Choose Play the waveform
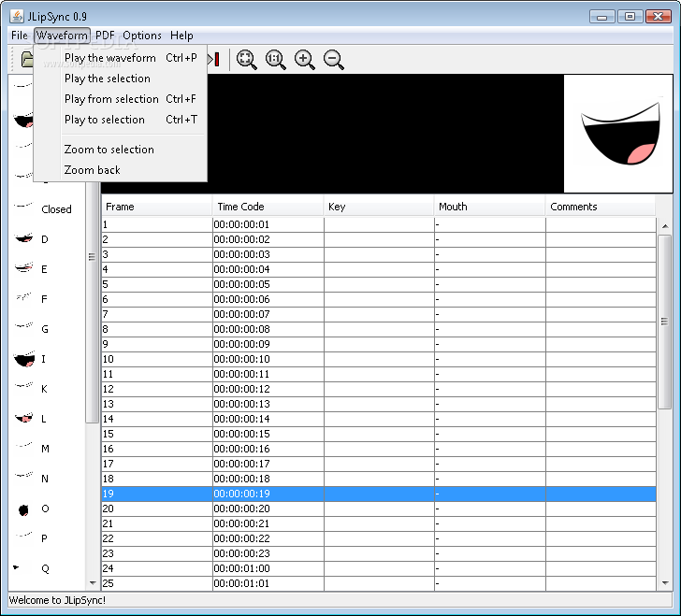The image size is (681, 616). (x=121, y=58)
